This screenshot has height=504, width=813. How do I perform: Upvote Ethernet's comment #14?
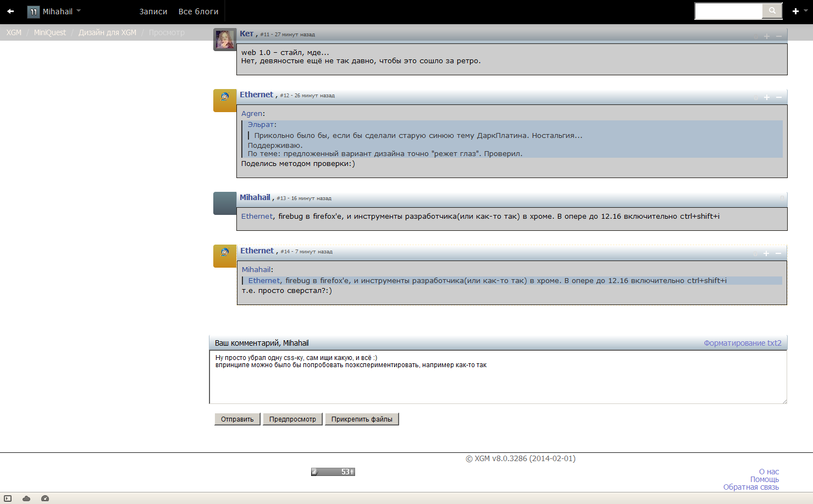(766, 253)
